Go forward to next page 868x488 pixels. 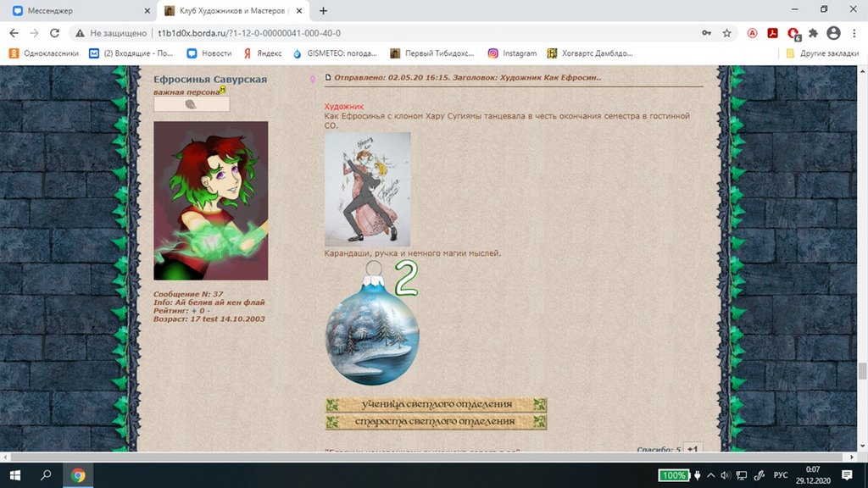coord(34,33)
